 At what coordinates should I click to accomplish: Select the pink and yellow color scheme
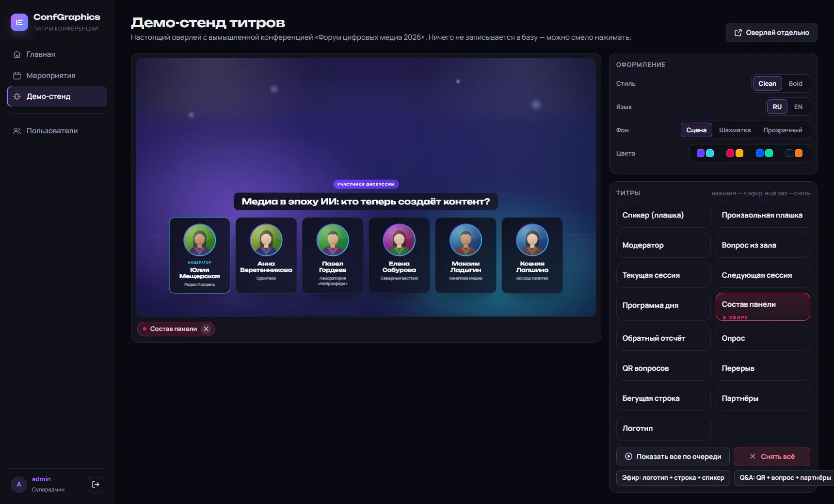[x=735, y=153]
